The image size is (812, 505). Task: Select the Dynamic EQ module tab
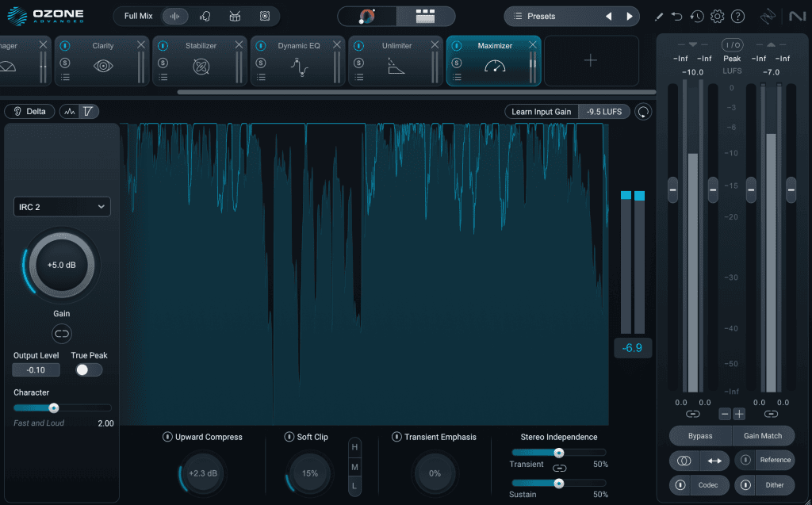[x=299, y=60]
